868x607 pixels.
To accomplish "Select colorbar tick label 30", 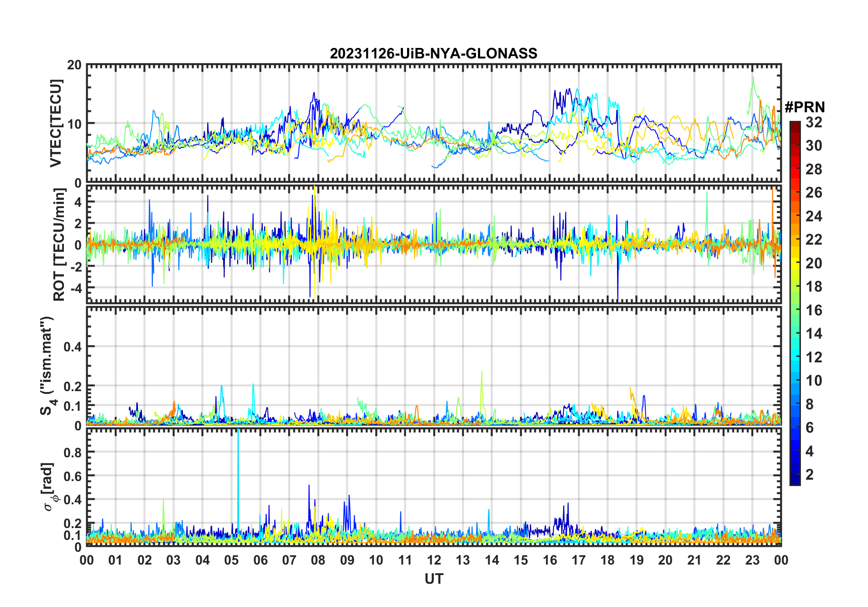I will [x=814, y=146].
